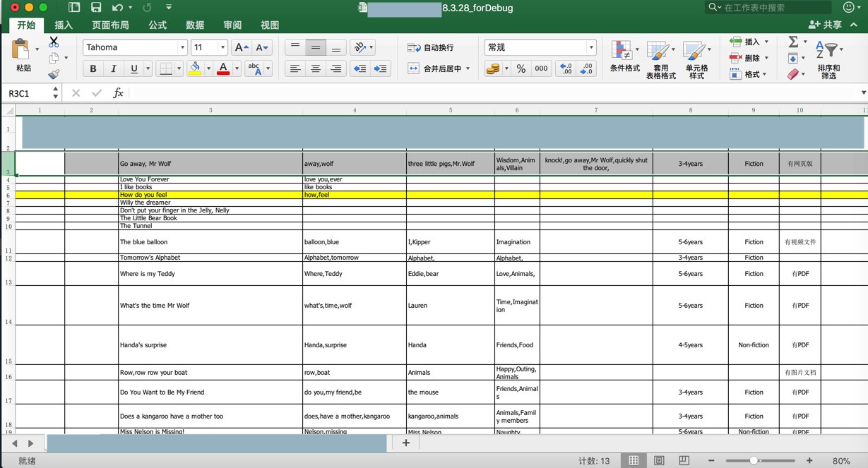Toggle Bold formatting
868x468 pixels.
pyautogui.click(x=93, y=68)
